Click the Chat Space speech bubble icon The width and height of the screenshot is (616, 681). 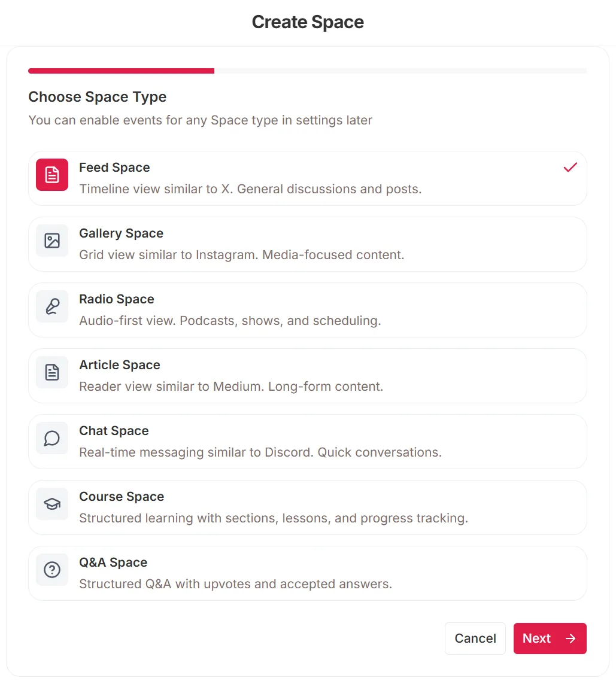click(x=52, y=438)
